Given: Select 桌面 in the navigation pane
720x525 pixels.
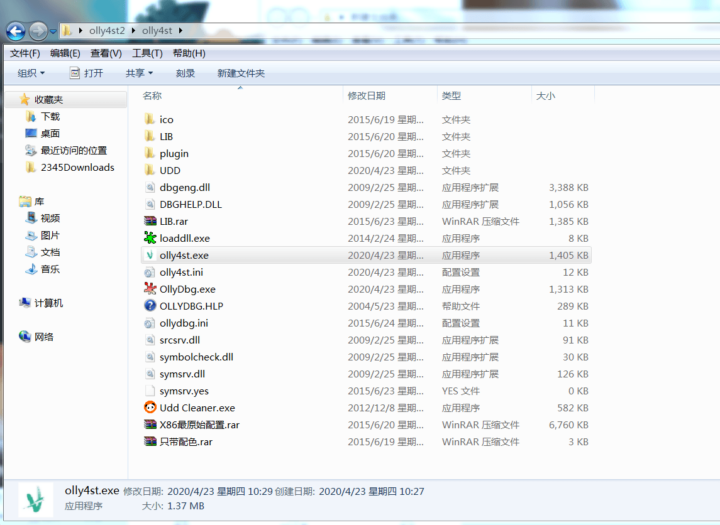Looking at the screenshot, I should point(50,134).
